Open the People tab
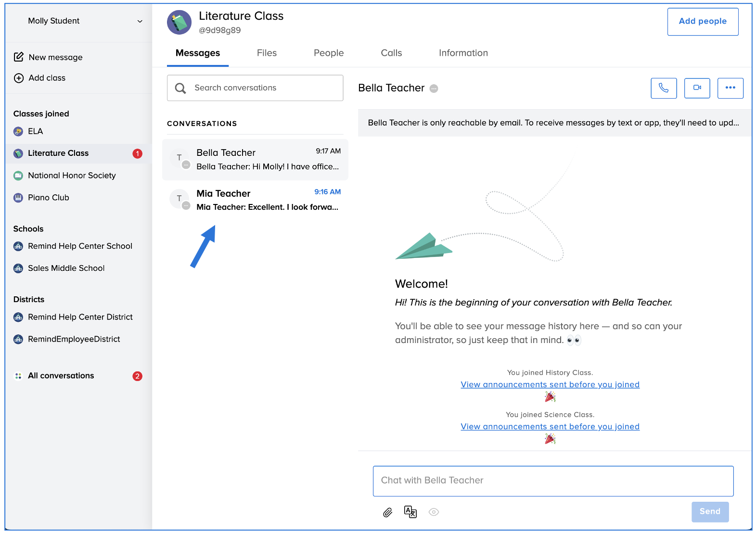 tap(328, 53)
